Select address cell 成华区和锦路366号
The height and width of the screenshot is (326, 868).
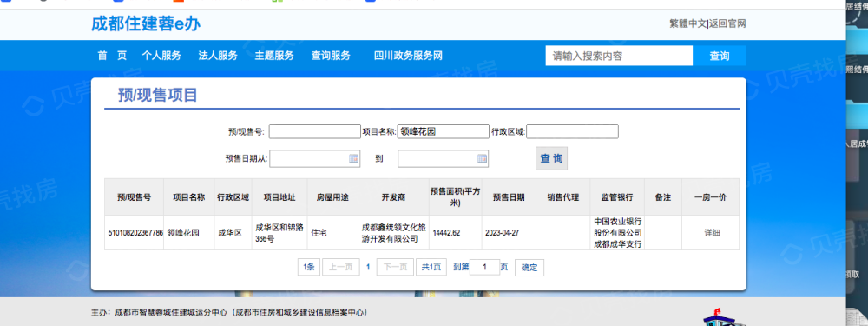279,233
